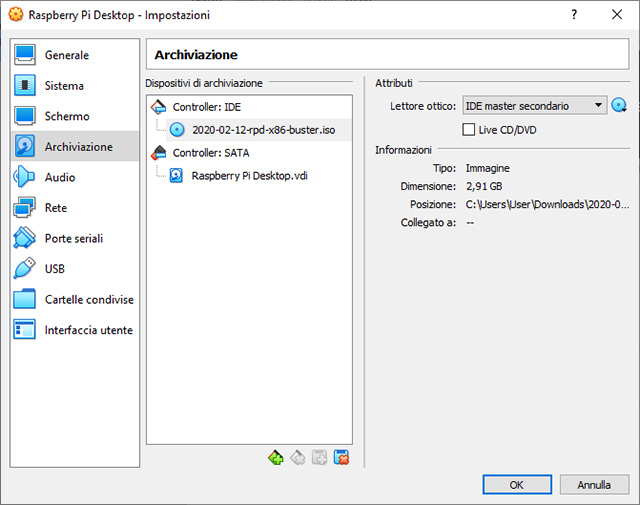
Task: Switch to the Sistema settings page
Action: (64, 86)
